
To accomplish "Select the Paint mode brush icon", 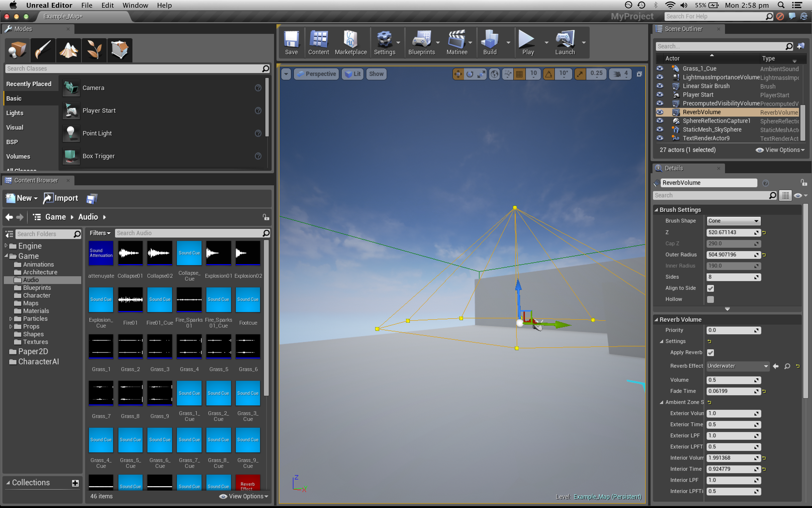I will pyautogui.click(x=43, y=50).
